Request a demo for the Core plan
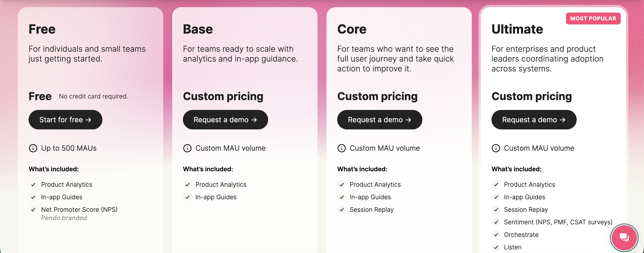644x253 pixels. tap(379, 120)
